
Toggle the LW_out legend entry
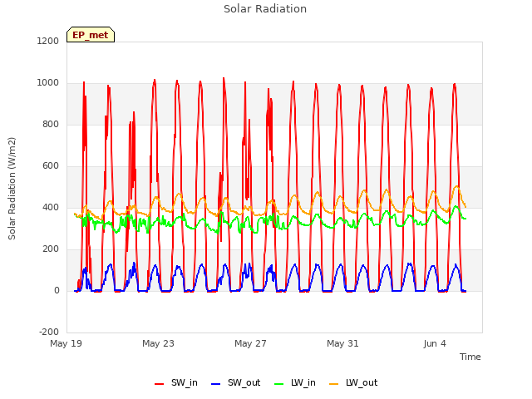tap(353, 382)
